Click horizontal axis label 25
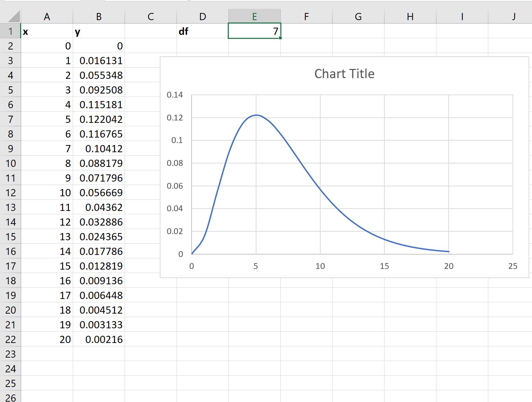Viewport: 532px width, 402px height. [513, 266]
